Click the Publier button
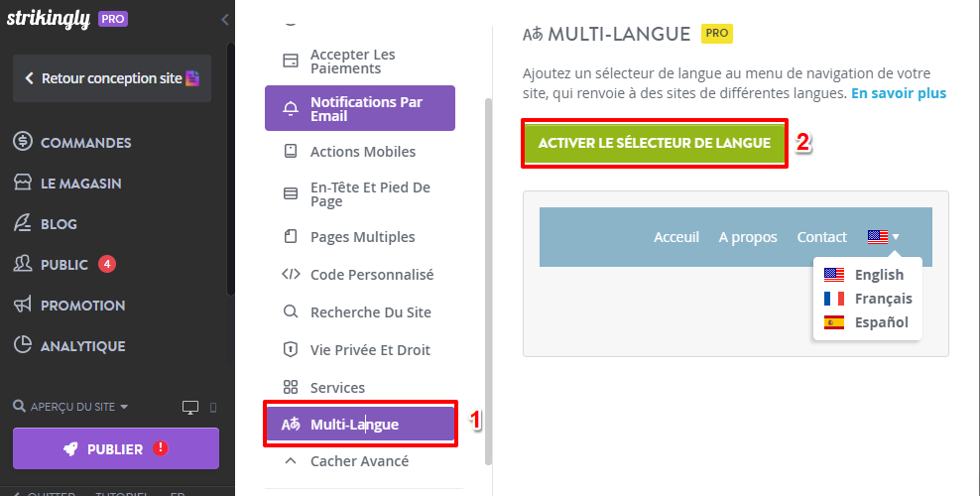980x496 pixels. (x=116, y=448)
